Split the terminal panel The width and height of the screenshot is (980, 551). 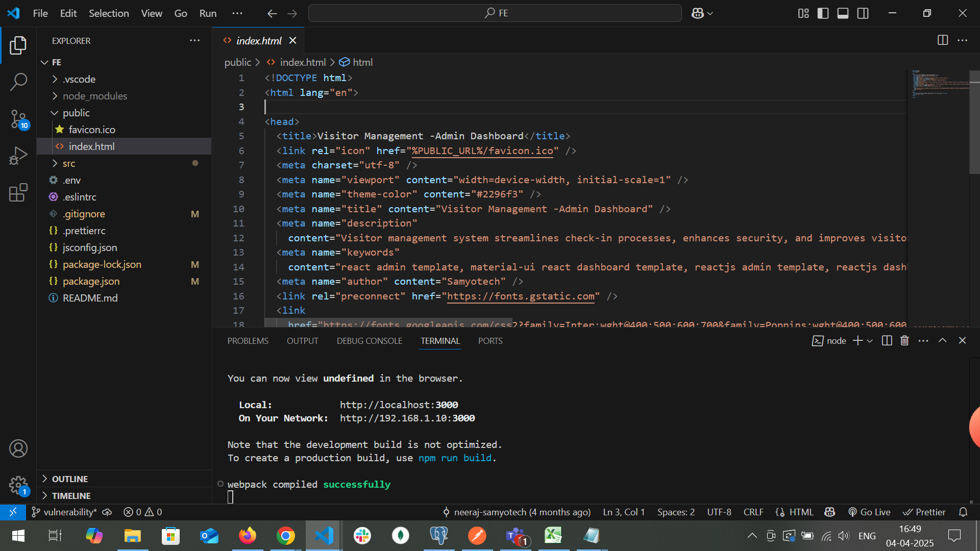click(887, 340)
